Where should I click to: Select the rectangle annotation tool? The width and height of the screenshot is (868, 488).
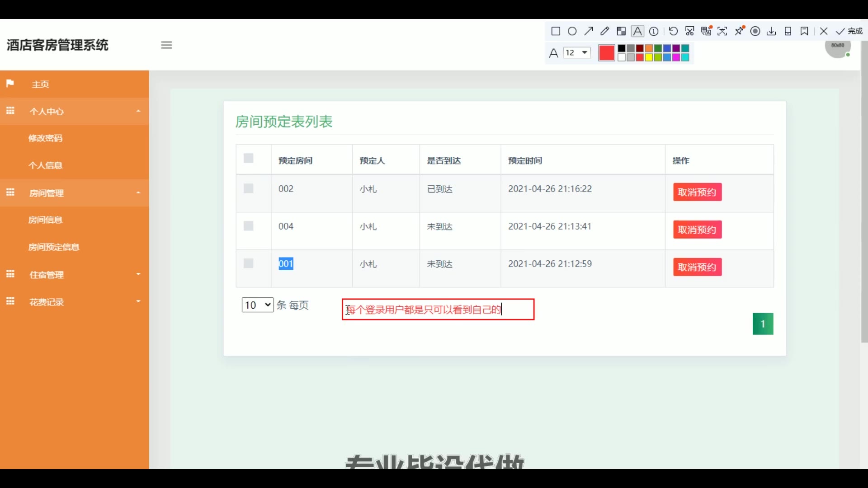click(556, 31)
